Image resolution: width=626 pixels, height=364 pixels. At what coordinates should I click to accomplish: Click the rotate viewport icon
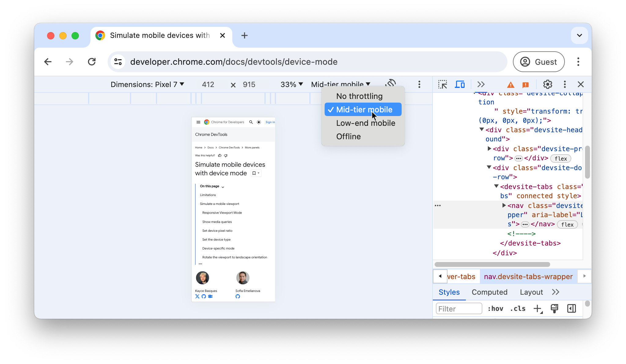(391, 84)
